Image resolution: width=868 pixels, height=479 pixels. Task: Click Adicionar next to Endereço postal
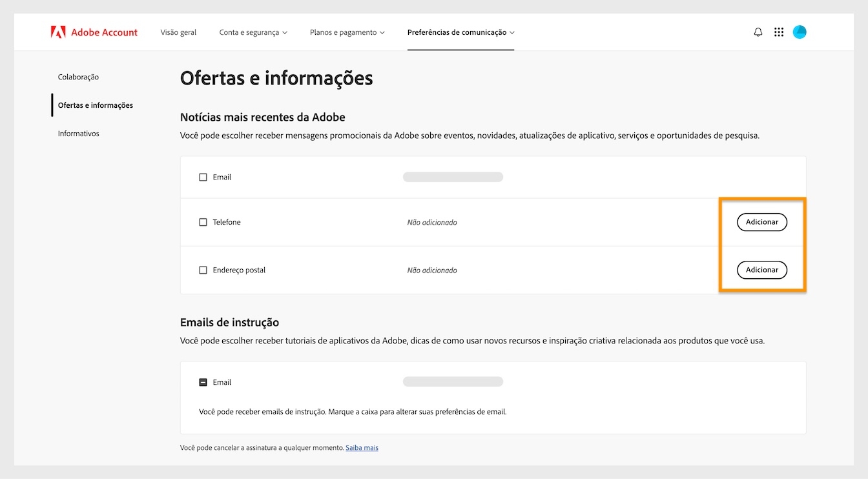[762, 270]
